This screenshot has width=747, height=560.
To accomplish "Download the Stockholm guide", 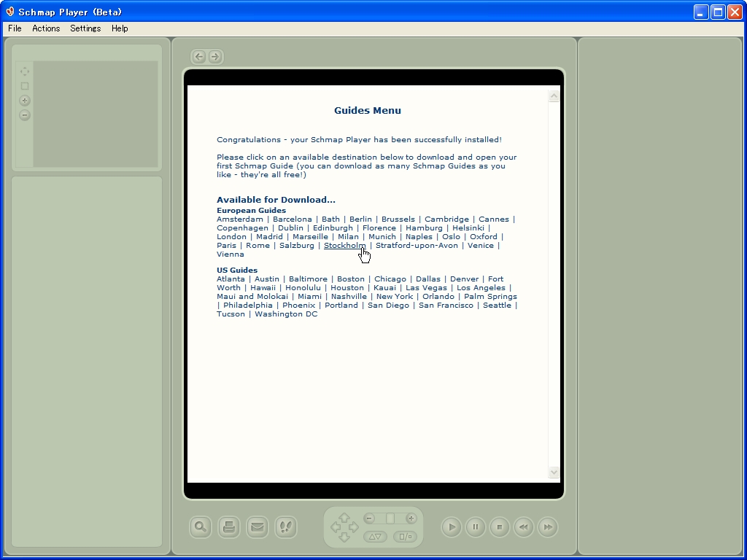I will pyautogui.click(x=345, y=246).
